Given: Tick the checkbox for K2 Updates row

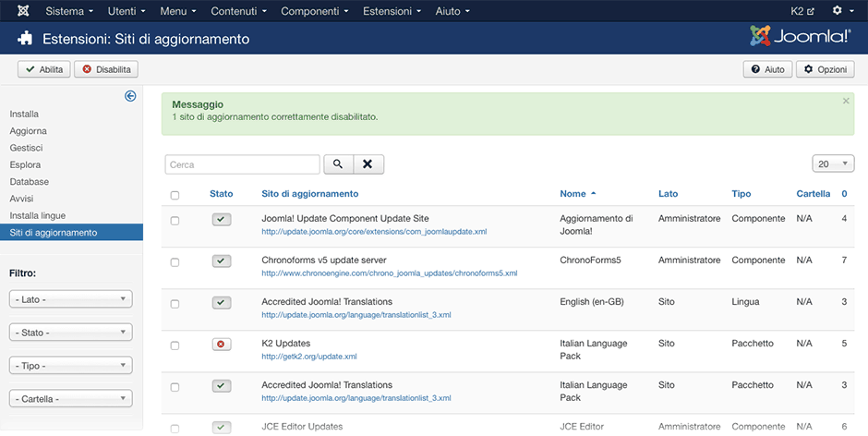Looking at the screenshot, I should 175,345.
